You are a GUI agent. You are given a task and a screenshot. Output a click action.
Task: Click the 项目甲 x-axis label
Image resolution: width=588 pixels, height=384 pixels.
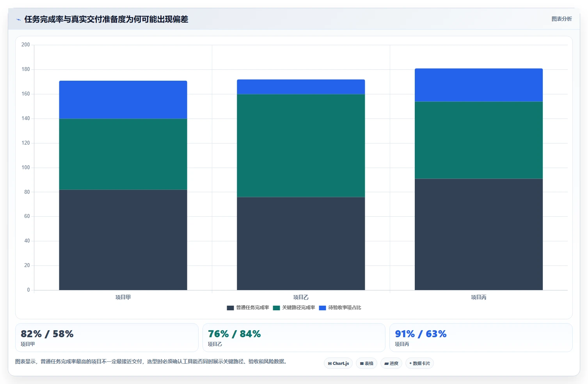coord(123,297)
